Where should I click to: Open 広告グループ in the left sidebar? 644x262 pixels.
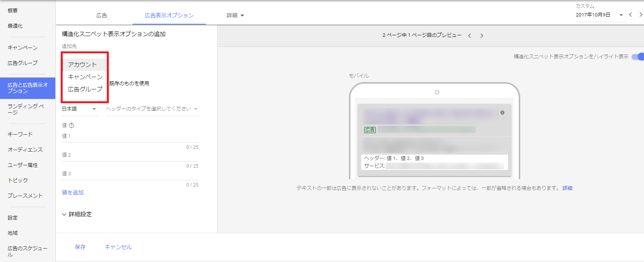pos(23,63)
